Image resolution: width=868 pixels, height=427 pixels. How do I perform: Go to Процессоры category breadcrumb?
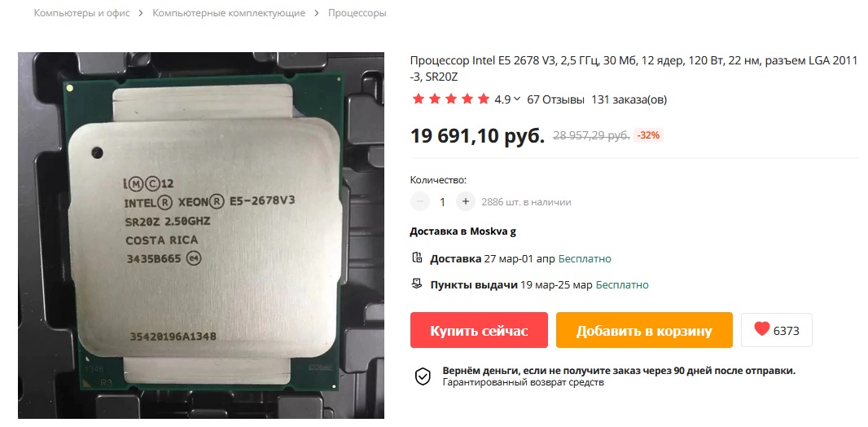click(357, 13)
